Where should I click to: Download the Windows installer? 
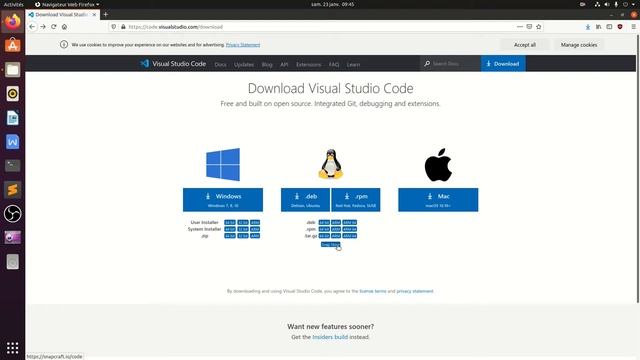223,200
